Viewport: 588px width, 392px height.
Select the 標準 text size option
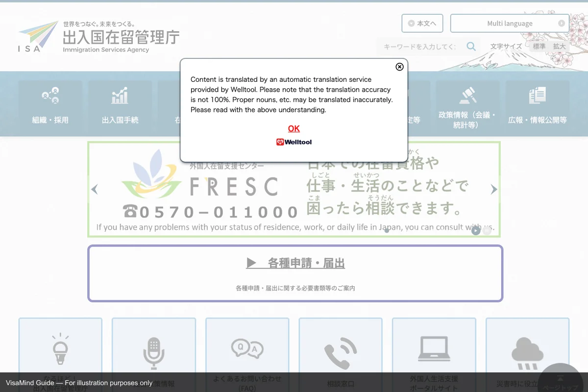(x=539, y=46)
